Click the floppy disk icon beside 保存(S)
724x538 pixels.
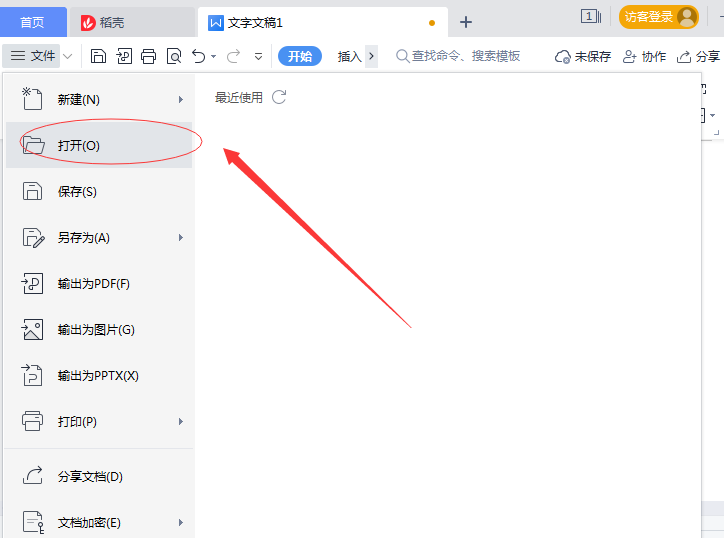click(32, 191)
